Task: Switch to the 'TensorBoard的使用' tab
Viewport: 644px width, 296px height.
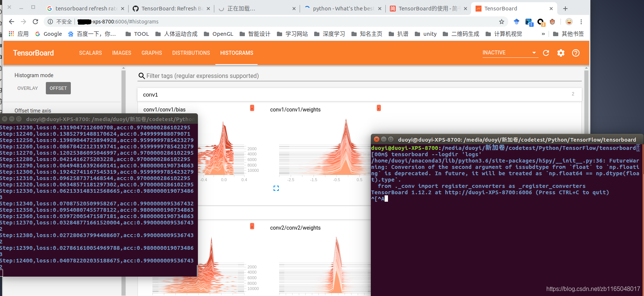Action: coord(428,8)
